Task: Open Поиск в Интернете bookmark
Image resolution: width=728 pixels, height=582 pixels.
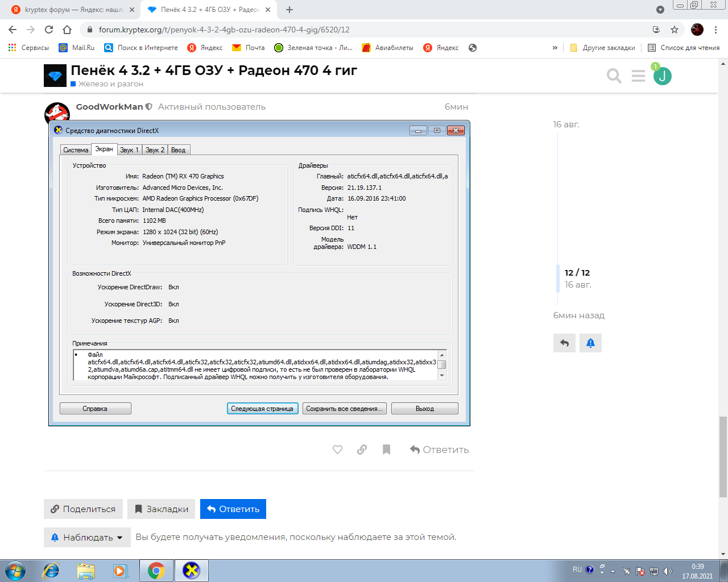Action: 141,48
